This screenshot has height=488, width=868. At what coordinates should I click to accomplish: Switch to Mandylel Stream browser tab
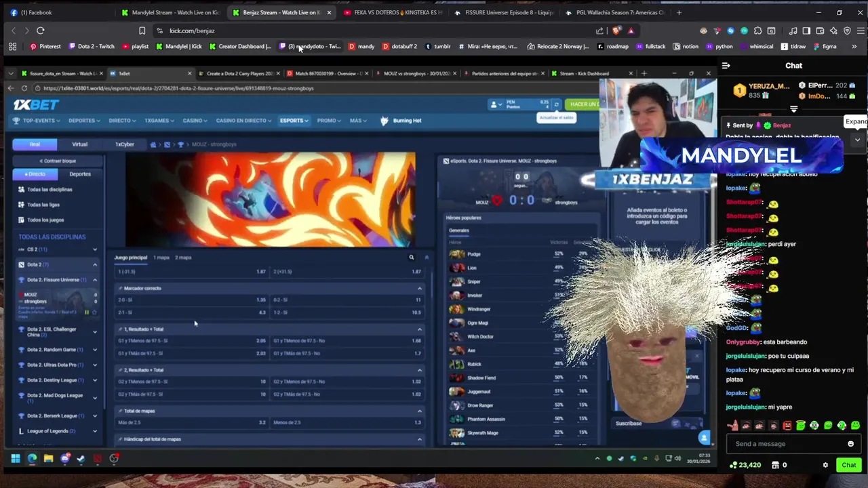pyautogui.click(x=170, y=12)
